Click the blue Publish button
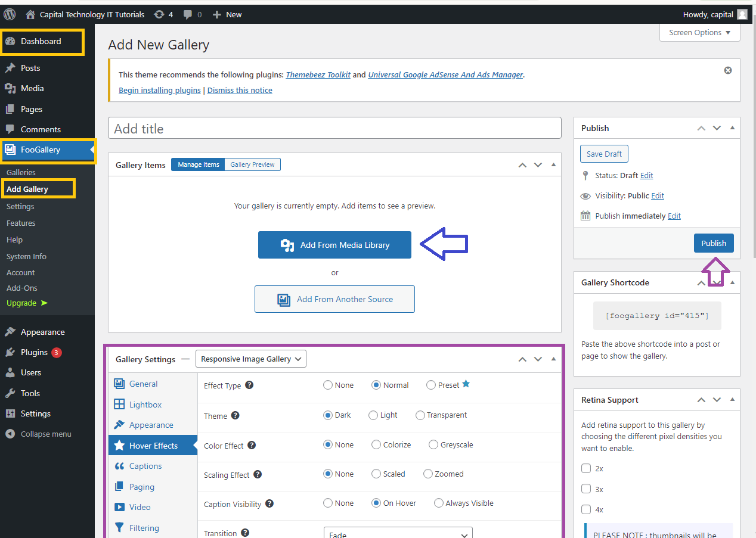This screenshot has height=538, width=756. click(713, 243)
